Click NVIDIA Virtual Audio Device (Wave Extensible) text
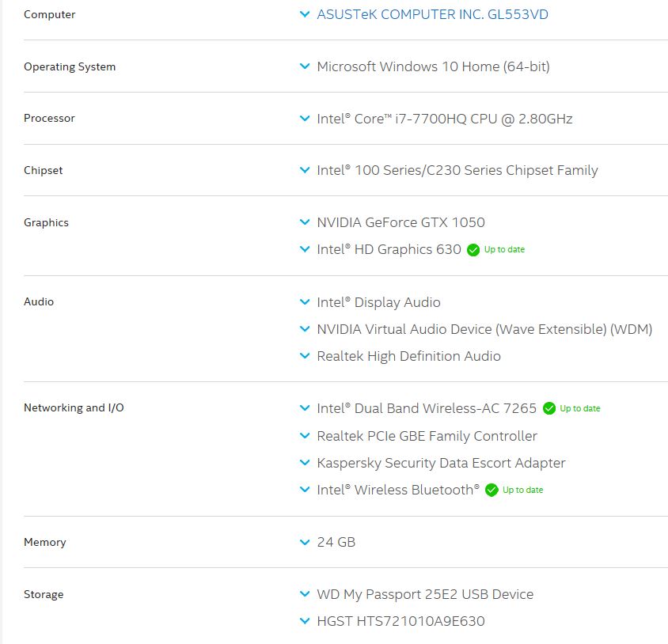This screenshot has width=668, height=644. click(485, 329)
